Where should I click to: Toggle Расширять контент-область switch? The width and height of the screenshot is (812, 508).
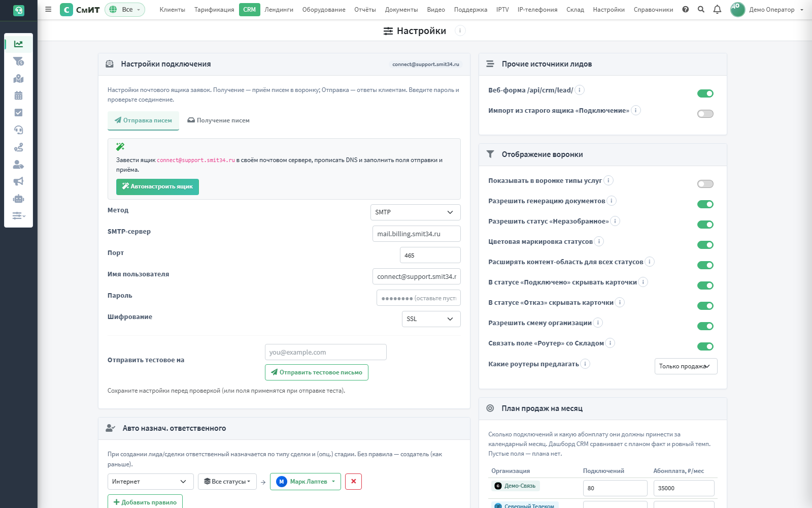[705, 265]
